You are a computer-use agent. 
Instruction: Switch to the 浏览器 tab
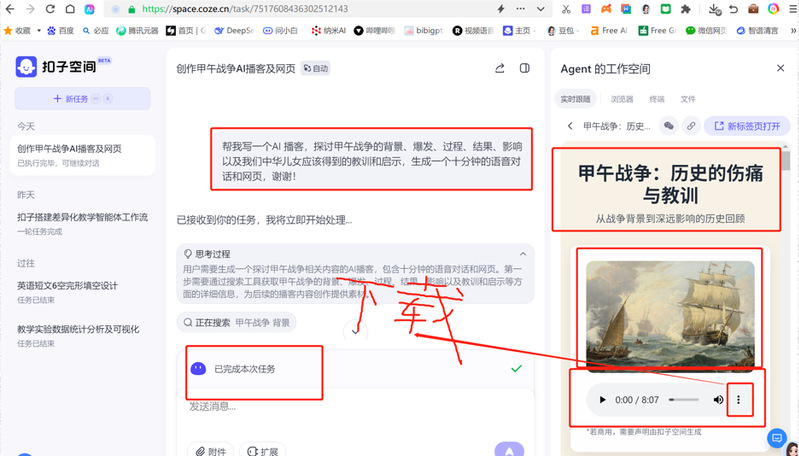(622, 99)
